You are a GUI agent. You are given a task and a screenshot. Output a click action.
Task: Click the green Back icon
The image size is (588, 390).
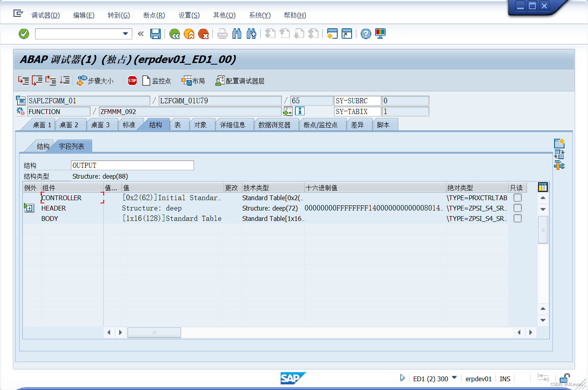coord(175,34)
